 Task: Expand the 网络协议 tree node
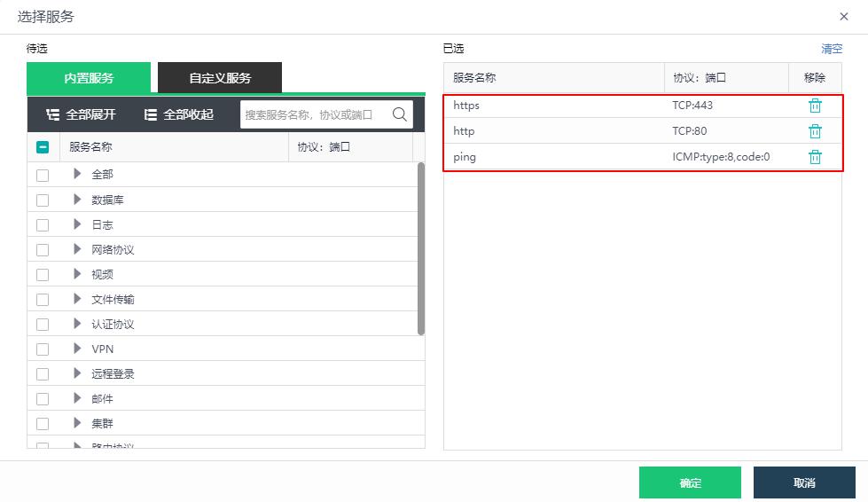pos(77,249)
